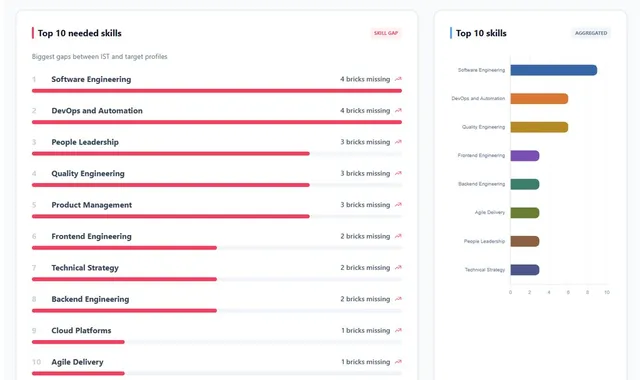Click the 'Top 10 needed skills' heading
Screen dimensions: 640x380
[x=80, y=33]
